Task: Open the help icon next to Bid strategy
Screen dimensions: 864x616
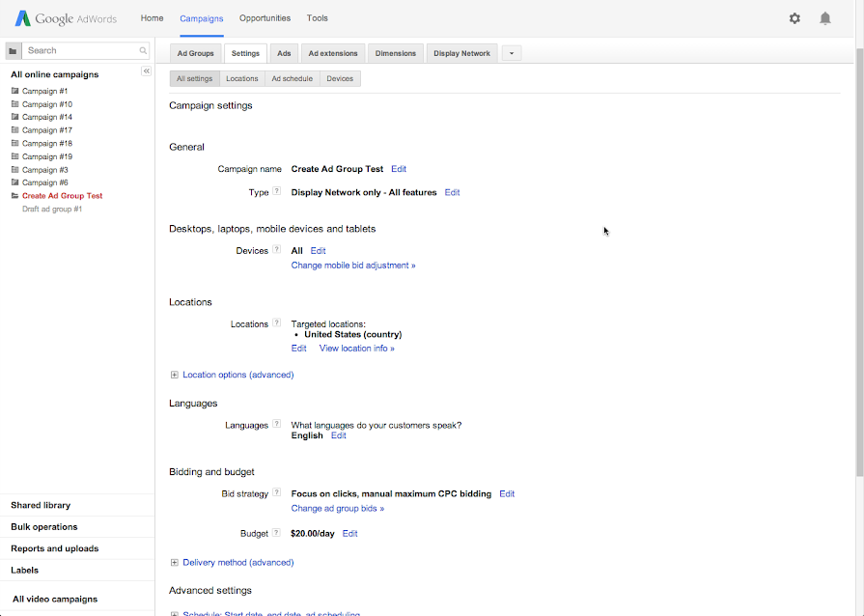Action: (x=278, y=492)
